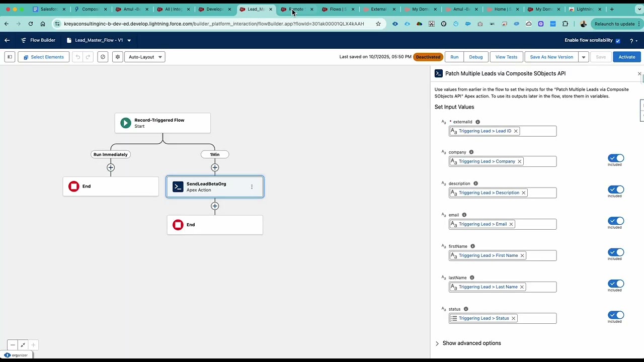Show info for firstName field

pos(472,246)
